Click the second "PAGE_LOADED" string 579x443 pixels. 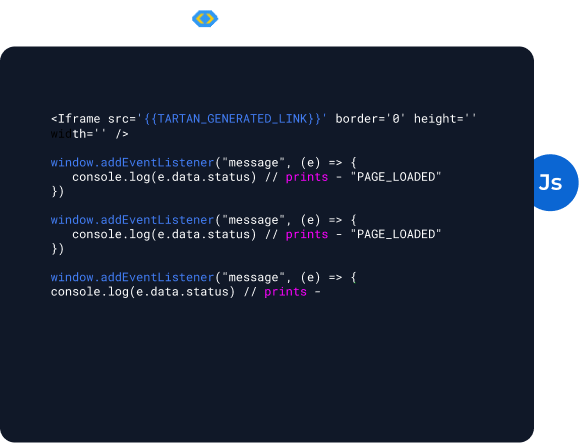tap(396, 234)
